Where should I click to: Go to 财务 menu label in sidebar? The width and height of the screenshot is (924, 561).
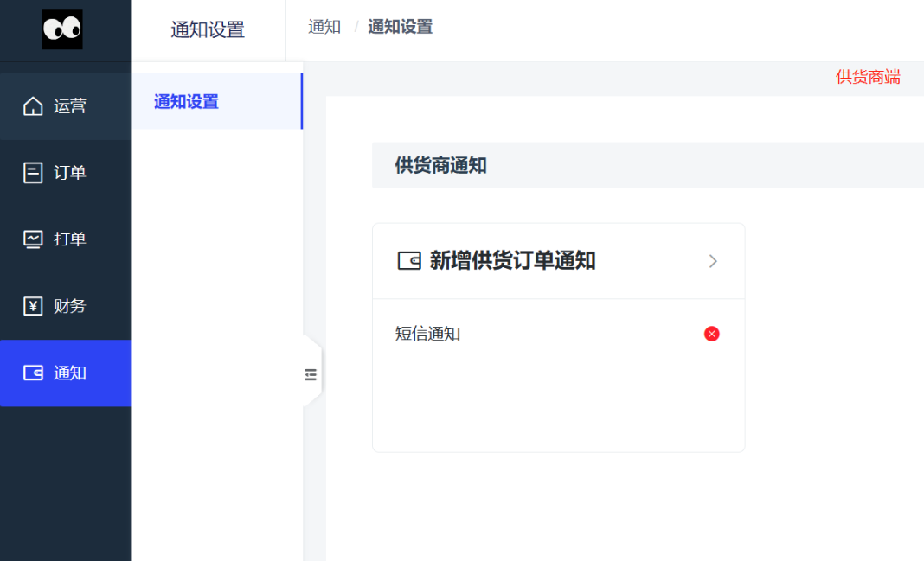pos(70,306)
